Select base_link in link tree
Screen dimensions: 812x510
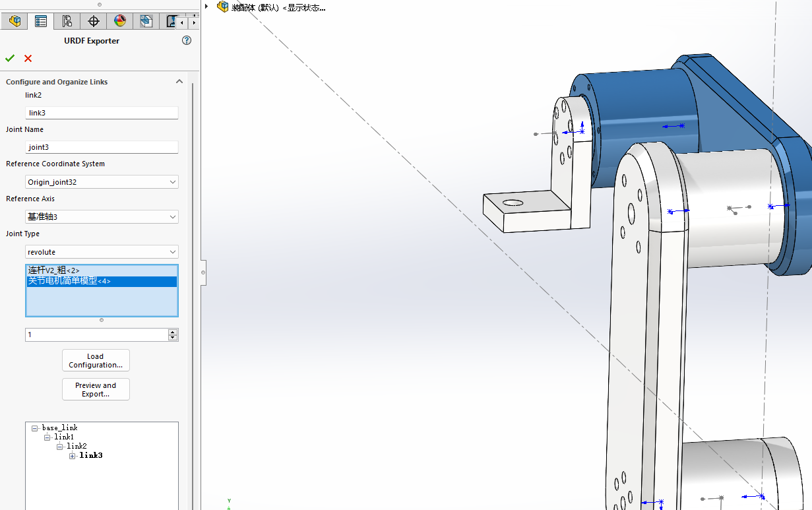click(59, 428)
